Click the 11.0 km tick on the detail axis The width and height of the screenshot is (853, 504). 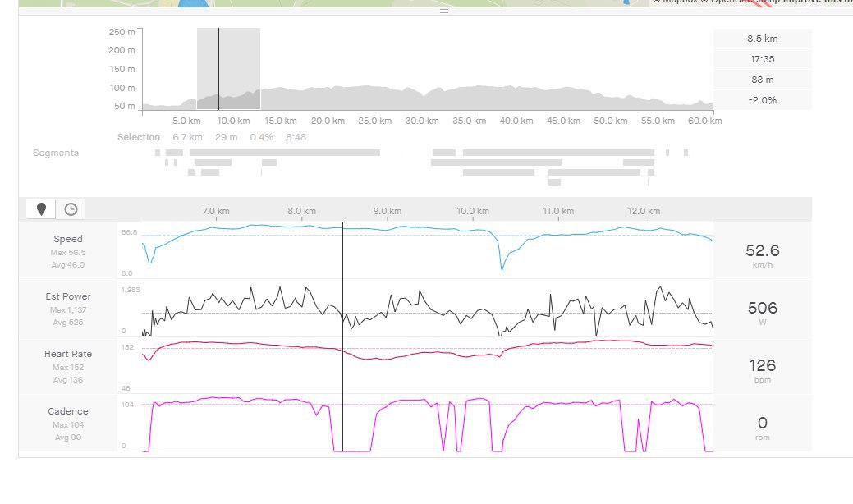558,211
